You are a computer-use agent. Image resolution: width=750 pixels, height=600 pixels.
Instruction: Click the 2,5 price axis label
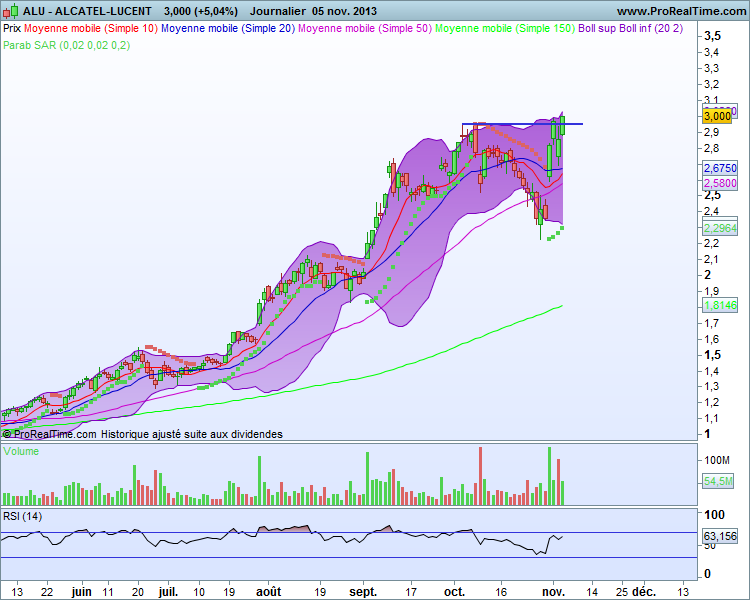pyautogui.click(x=712, y=195)
